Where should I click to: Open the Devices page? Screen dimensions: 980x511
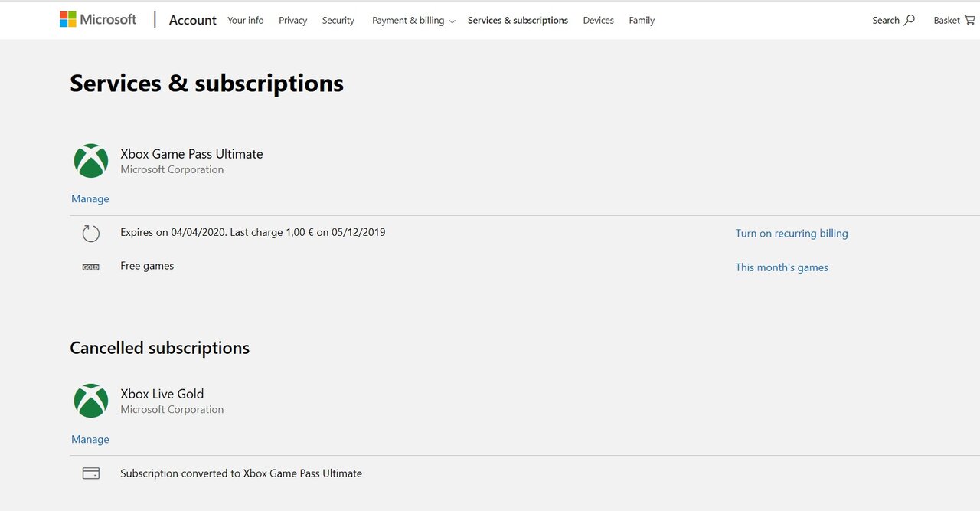pos(598,21)
